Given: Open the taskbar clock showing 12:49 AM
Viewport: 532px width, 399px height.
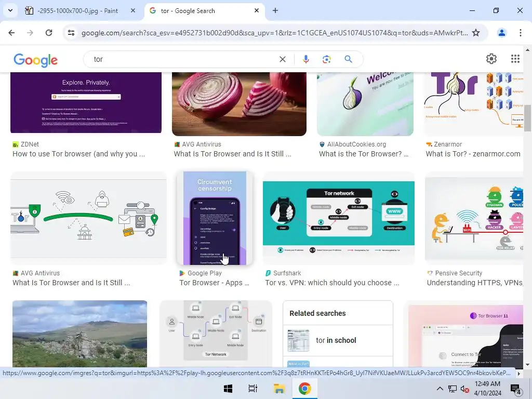Looking at the screenshot, I should (487, 389).
